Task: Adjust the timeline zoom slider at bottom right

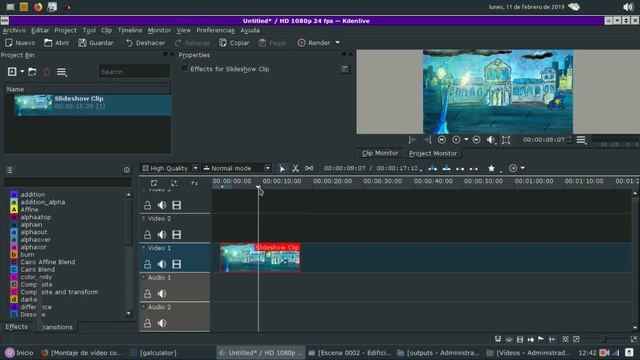Action: (604, 339)
